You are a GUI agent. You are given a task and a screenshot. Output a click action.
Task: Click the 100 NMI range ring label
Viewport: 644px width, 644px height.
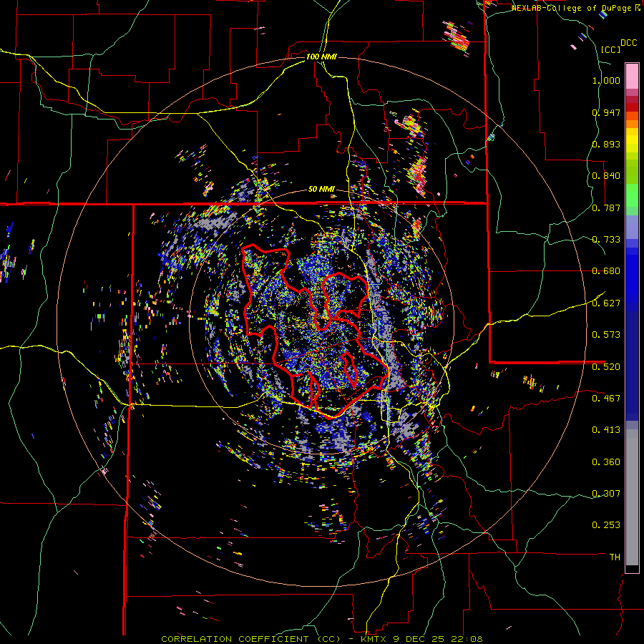click(x=321, y=57)
